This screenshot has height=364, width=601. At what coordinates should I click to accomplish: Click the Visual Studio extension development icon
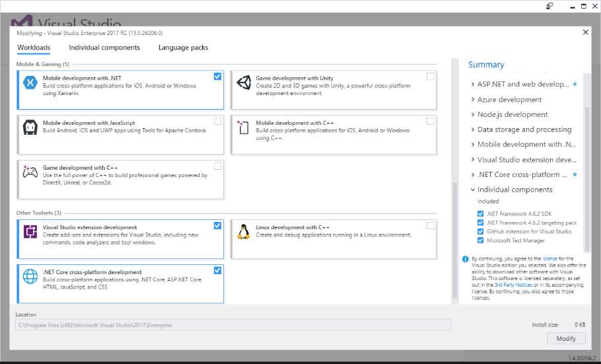click(30, 232)
